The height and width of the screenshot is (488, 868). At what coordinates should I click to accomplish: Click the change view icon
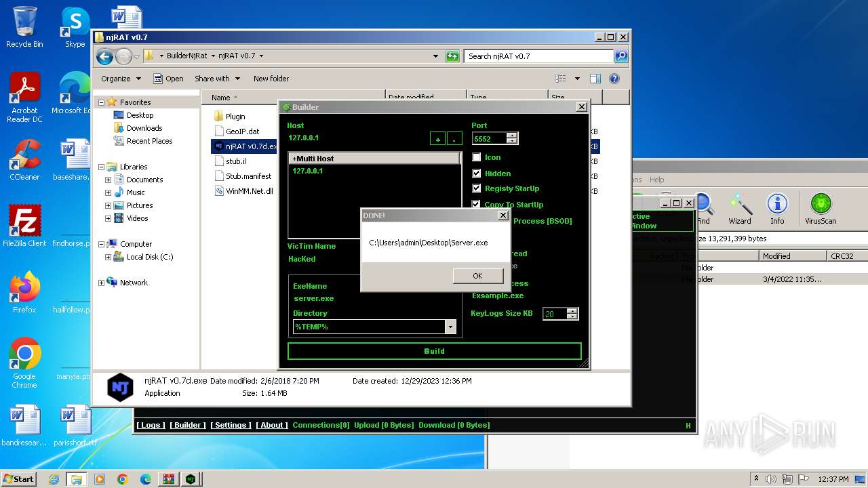561,79
